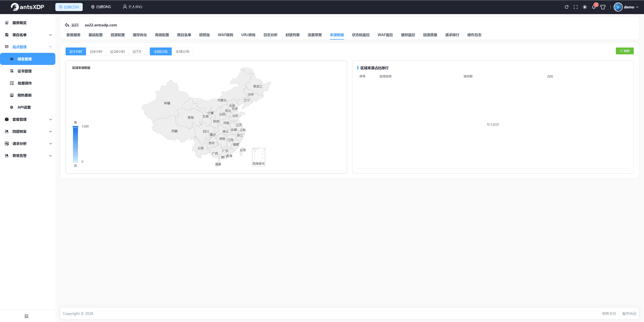Expand the 套餐管理 sidebar group
The width and height of the screenshot is (644, 322).
click(x=28, y=119)
